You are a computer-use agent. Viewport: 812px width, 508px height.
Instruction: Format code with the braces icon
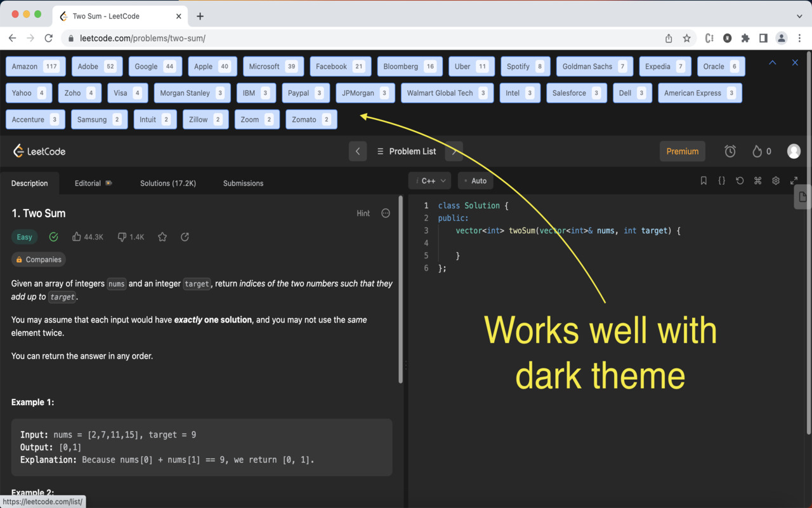coord(721,181)
